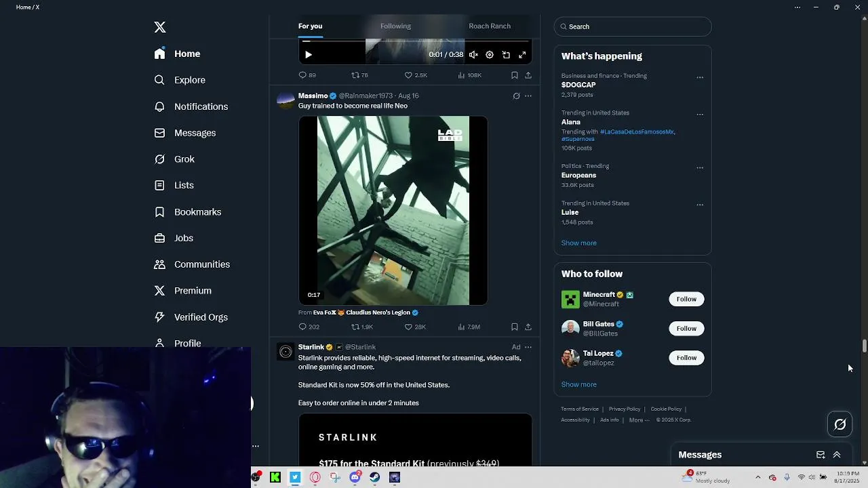Open Starlink profile avatar

pyautogui.click(x=285, y=352)
